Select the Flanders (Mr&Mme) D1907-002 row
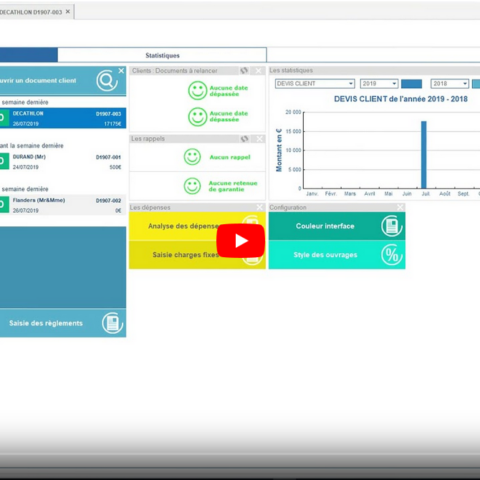 click(x=63, y=205)
